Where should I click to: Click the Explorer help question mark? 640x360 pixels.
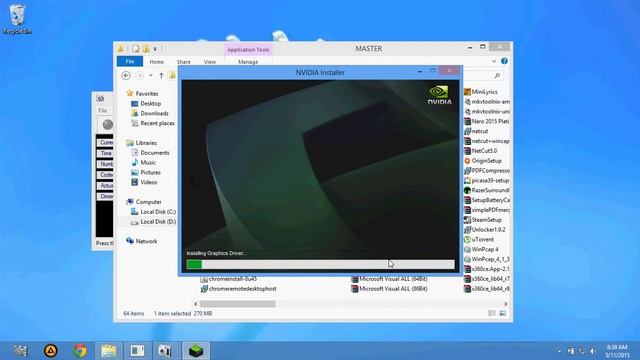[x=504, y=61]
